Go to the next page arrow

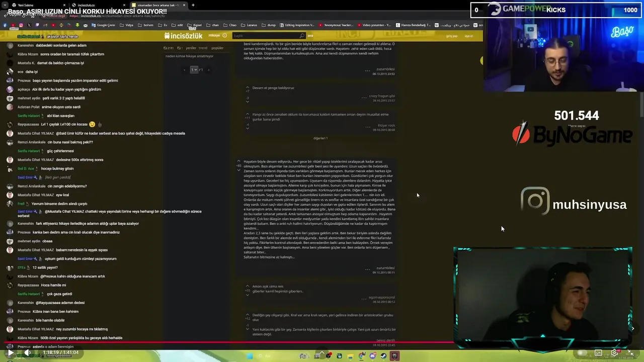[208, 69]
